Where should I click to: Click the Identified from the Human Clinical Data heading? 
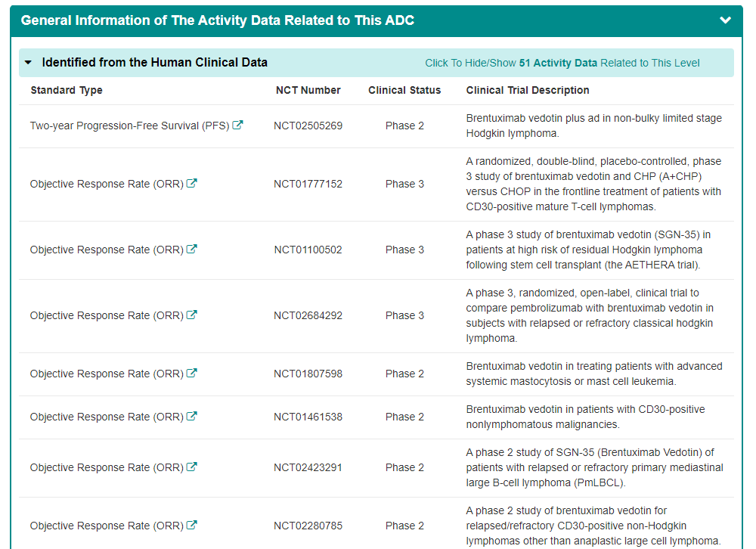[x=154, y=63]
